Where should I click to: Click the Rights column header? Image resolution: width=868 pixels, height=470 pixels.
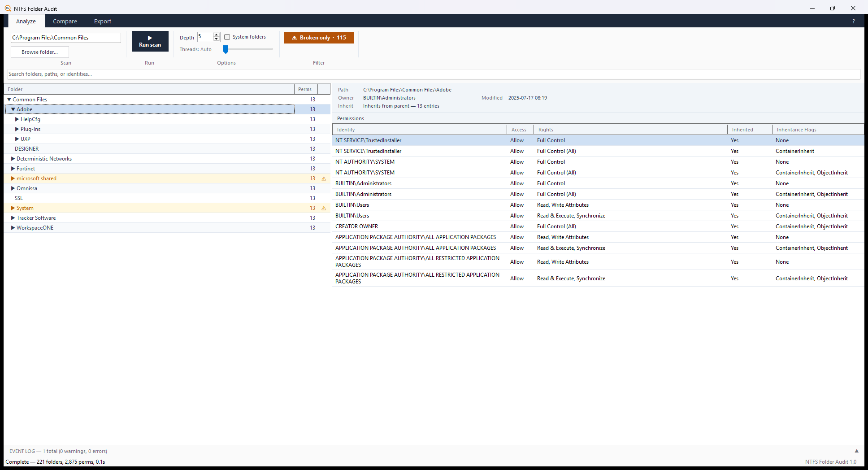pos(630,130)
